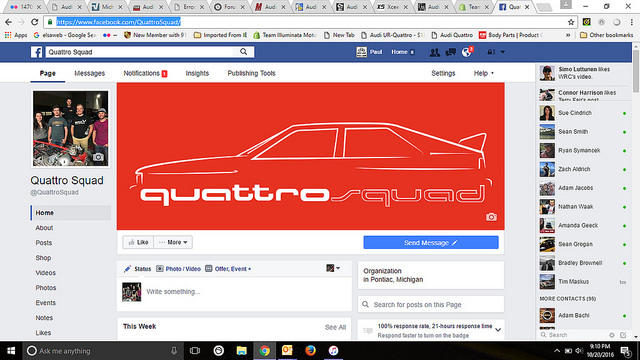Open Publishing Tools tab
640x360 pixels.
click(x=251, y=73)
